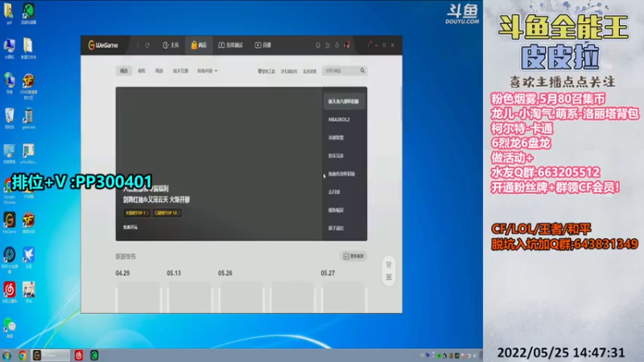644x362 pixels.
Task: Open the game card dated 04.29
Action: pos(138,297)
